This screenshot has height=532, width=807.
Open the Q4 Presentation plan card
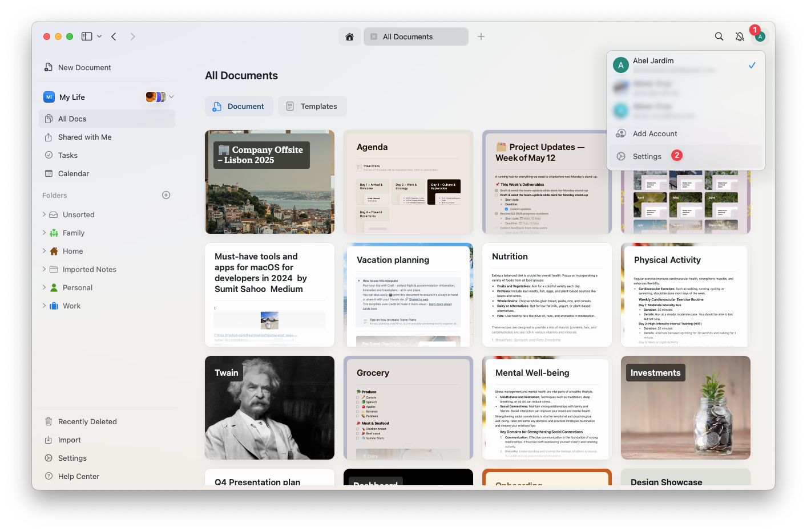click(x=269, y=477)
